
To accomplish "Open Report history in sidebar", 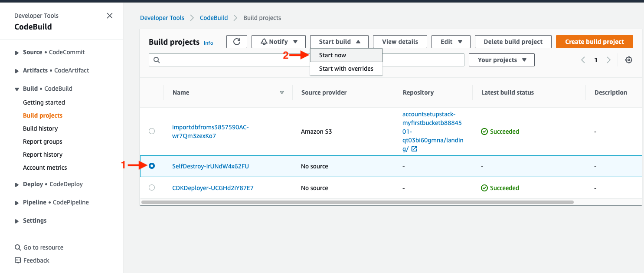I will pos(42,155).
